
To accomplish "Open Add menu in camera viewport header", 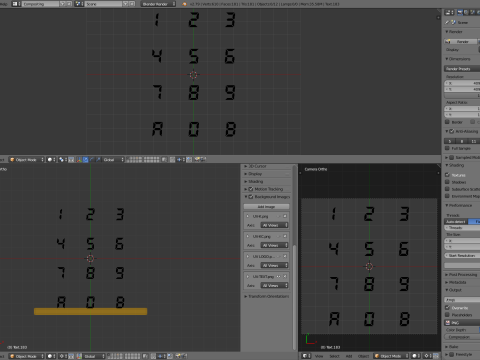I will pos(349,356).
